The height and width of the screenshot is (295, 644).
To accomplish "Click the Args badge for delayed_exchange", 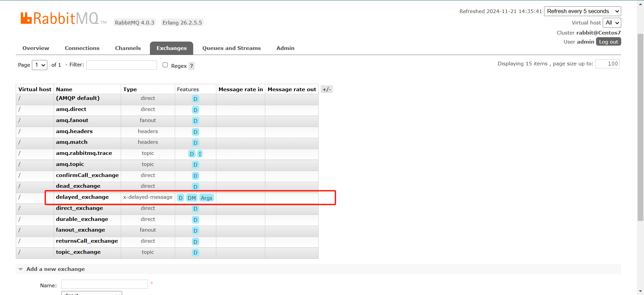I will [x=207, y=198].
